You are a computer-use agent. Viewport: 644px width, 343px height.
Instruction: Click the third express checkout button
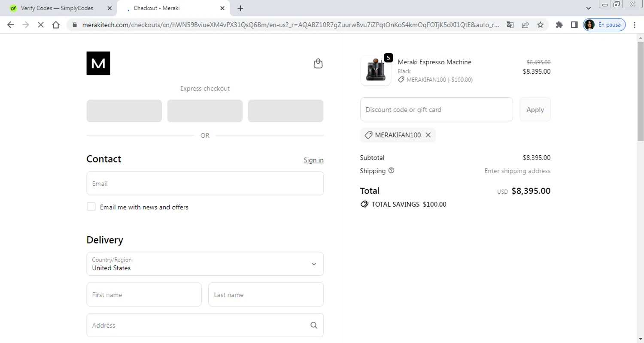pos(286,111)
